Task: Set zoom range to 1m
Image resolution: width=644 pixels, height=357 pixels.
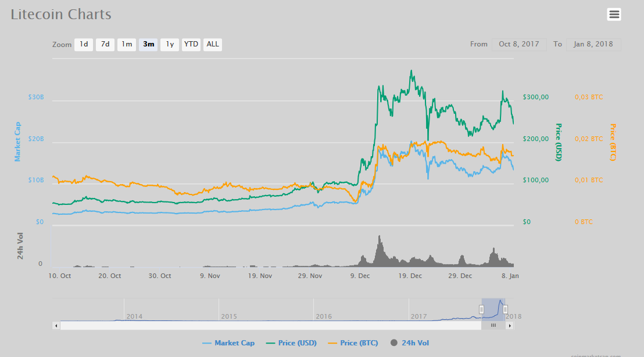Action: pyautogui.click(x=127, y=44)
